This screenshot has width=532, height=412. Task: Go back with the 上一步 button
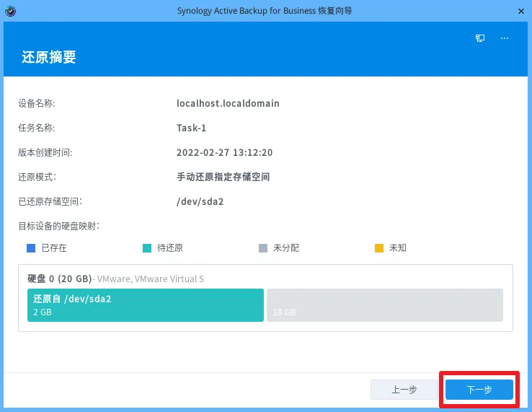point(404,389)
